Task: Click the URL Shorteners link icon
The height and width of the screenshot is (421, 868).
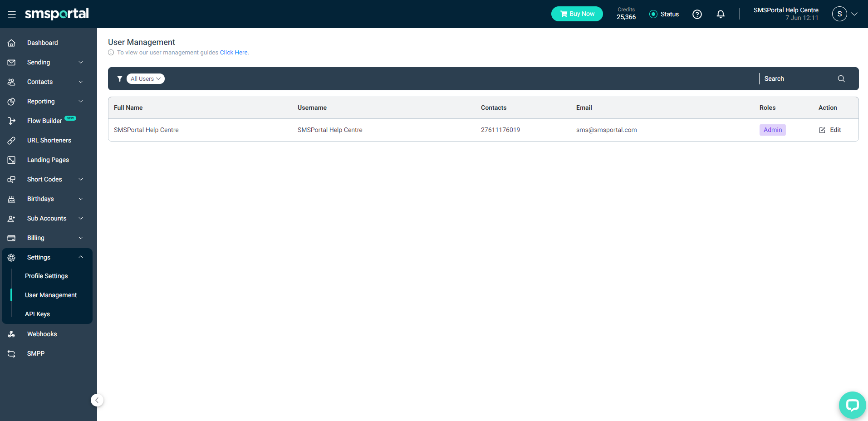Action: pyautogui.click(x=11, y=141)
